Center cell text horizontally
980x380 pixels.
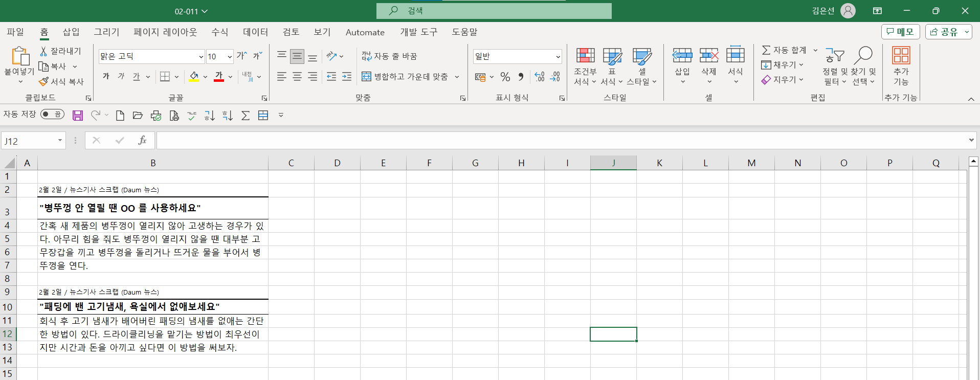[297, 77]
